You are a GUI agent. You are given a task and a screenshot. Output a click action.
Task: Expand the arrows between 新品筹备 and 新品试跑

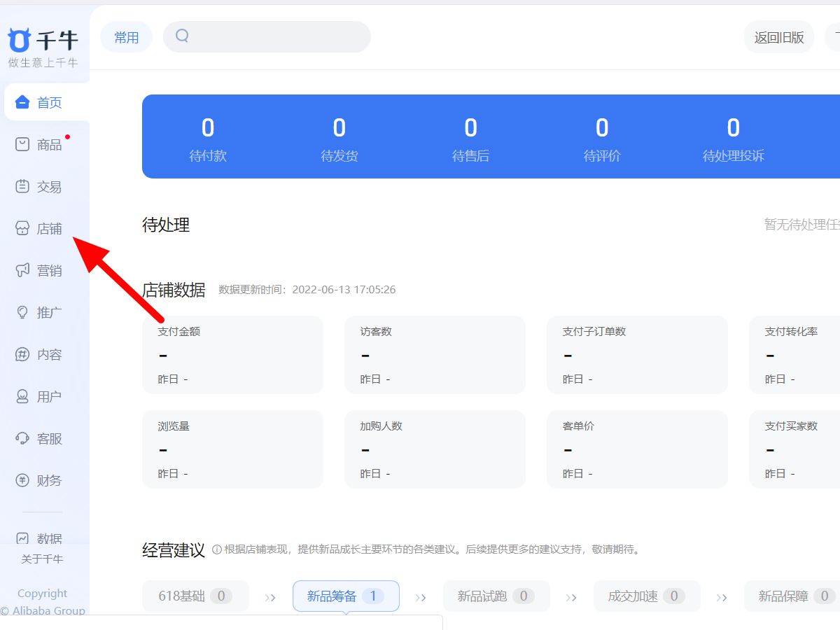click(421, 596)
